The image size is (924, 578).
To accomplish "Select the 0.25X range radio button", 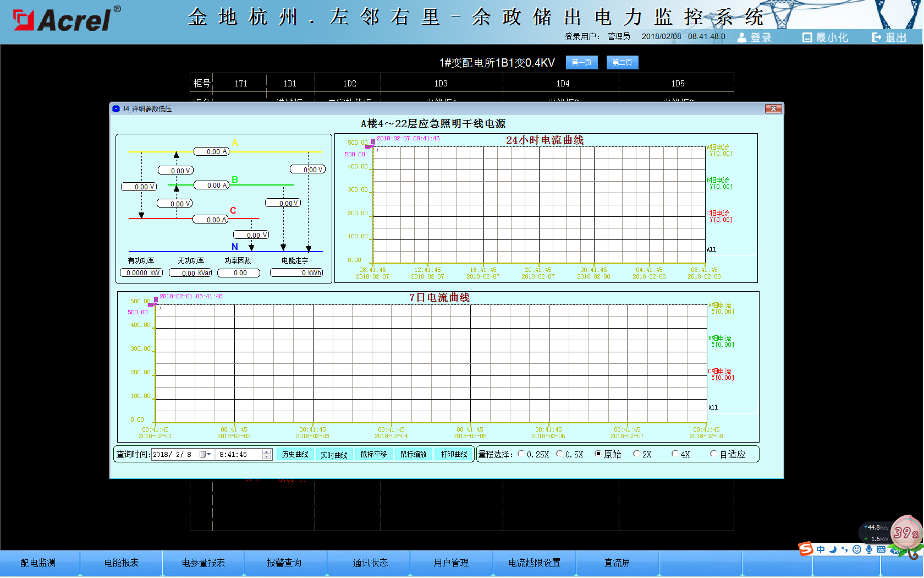I will 521,454.
